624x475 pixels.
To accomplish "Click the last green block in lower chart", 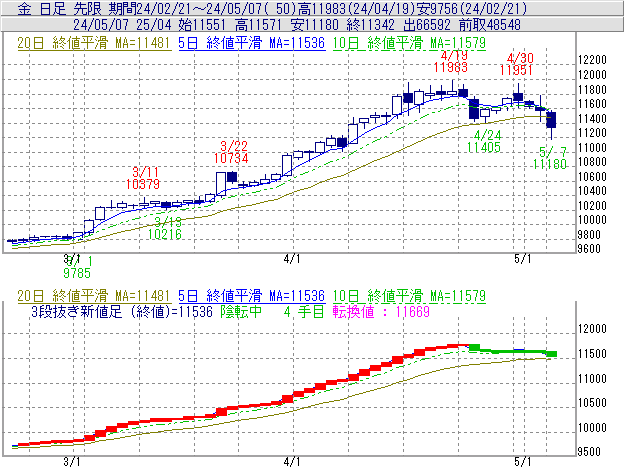I will coord(551,354).
